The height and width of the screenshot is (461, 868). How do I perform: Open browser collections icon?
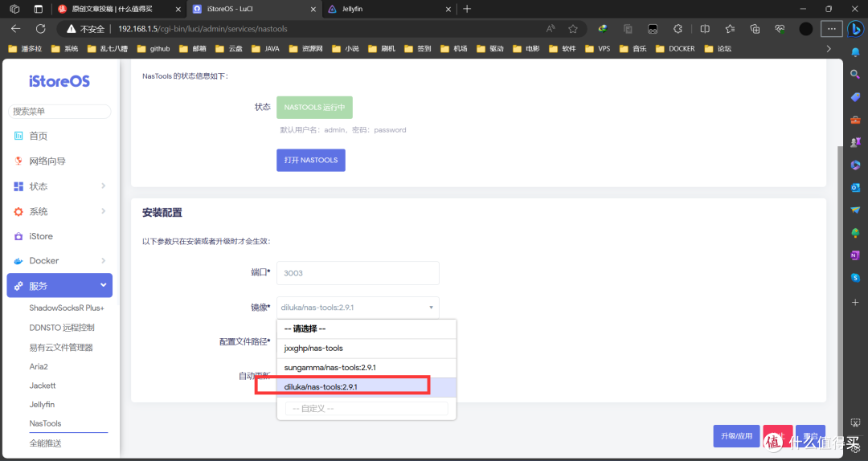[x=755, y=29]
